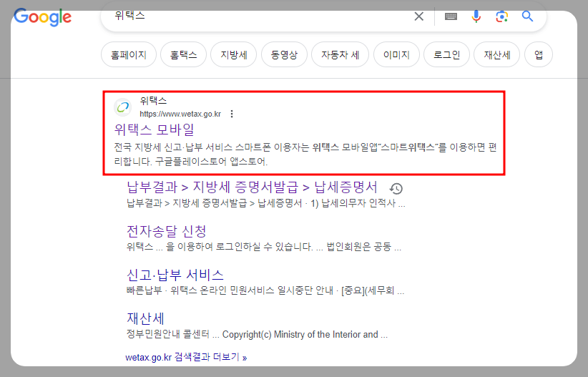The height and width of the screenshot is (377, 588).
Task: Open the on-screen keyboard input tool
Action: coord(451,16)
